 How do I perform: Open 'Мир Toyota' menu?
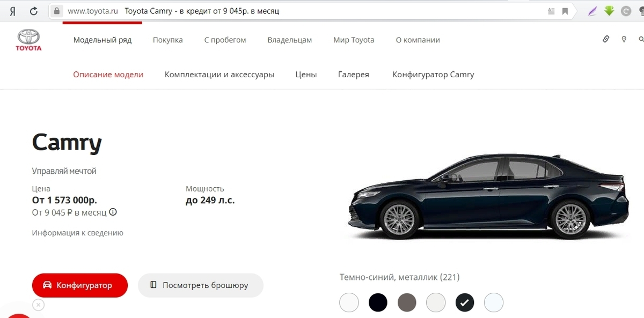[x=354, y=40]
